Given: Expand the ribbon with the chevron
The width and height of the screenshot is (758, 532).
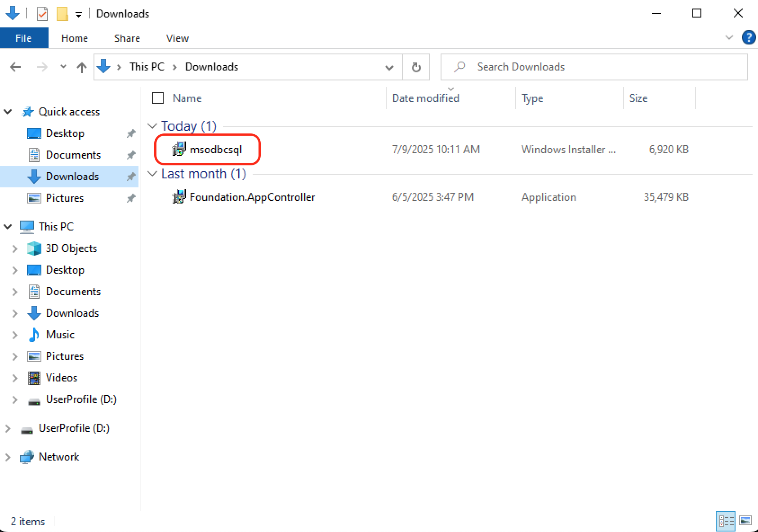Looking at the screenshot, I should [729, 38].
